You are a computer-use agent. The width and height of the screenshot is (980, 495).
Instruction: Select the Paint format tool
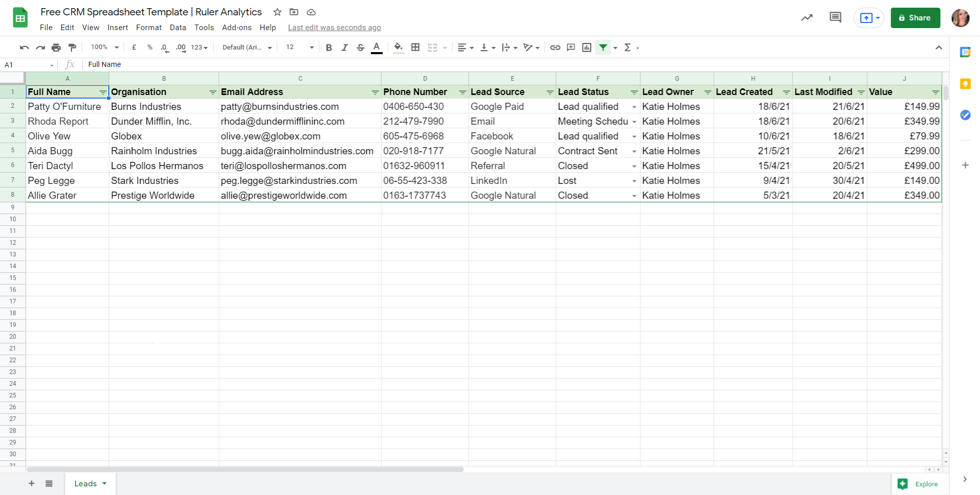click(72, 47)
